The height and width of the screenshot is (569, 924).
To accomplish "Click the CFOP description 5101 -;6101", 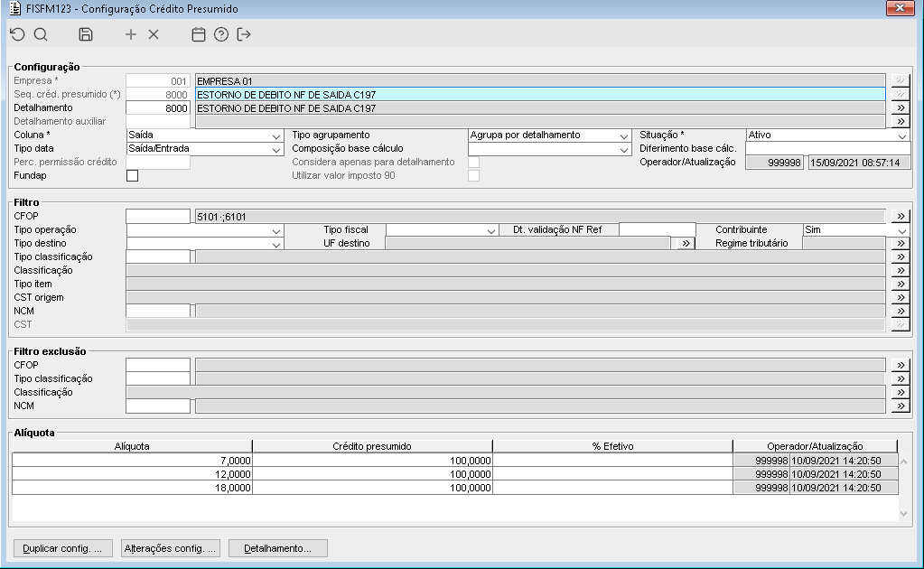I will [x=540, y=216].
